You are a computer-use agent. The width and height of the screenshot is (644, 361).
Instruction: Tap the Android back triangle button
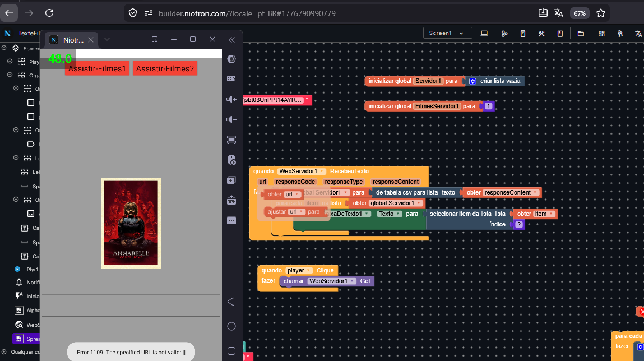pos(231,302)
